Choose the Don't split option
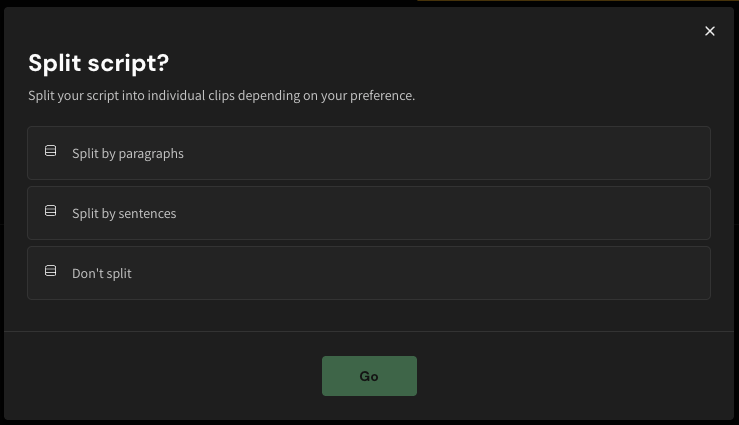Screen dimensions: 739x425 click(x=368, y=273)
